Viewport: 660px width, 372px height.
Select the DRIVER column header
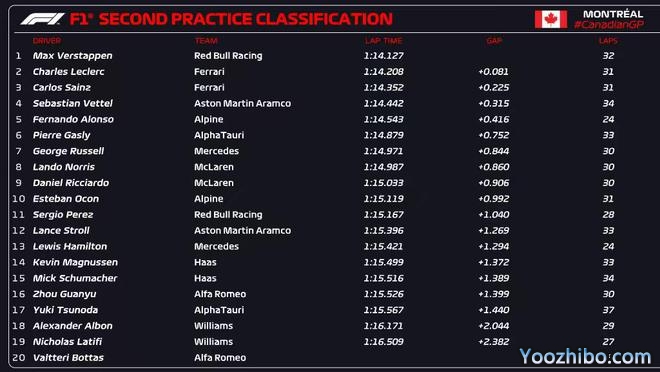click(x=47, y=41)
